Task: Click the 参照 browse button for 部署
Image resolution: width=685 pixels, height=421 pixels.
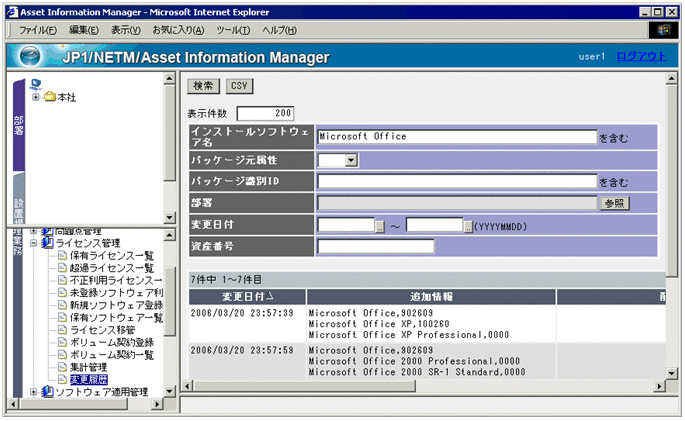Action: [x=613, y=203]
